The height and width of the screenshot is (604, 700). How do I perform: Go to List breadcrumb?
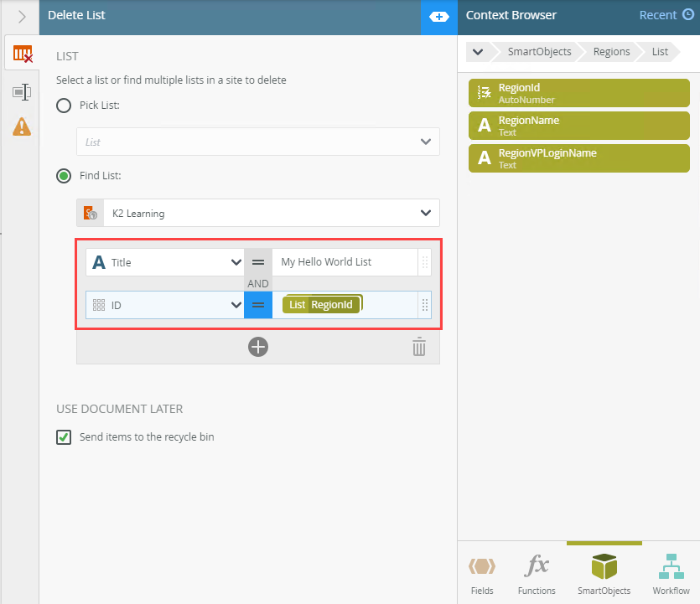click(660, 52)
